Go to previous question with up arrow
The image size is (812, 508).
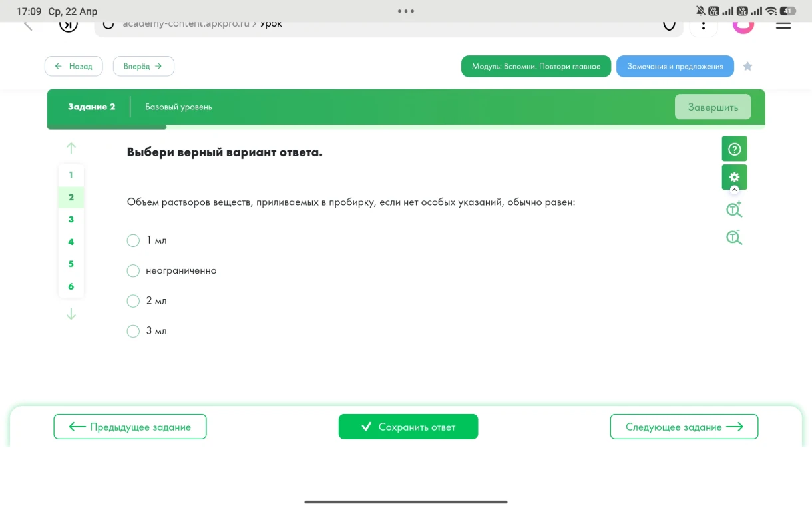[71, 148]
